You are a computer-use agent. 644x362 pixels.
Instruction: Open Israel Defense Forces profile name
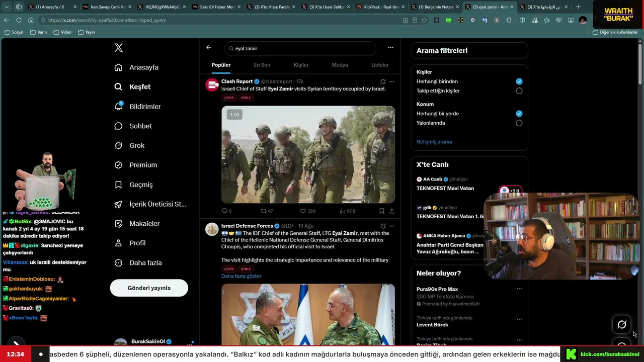[x=247, y=226]
